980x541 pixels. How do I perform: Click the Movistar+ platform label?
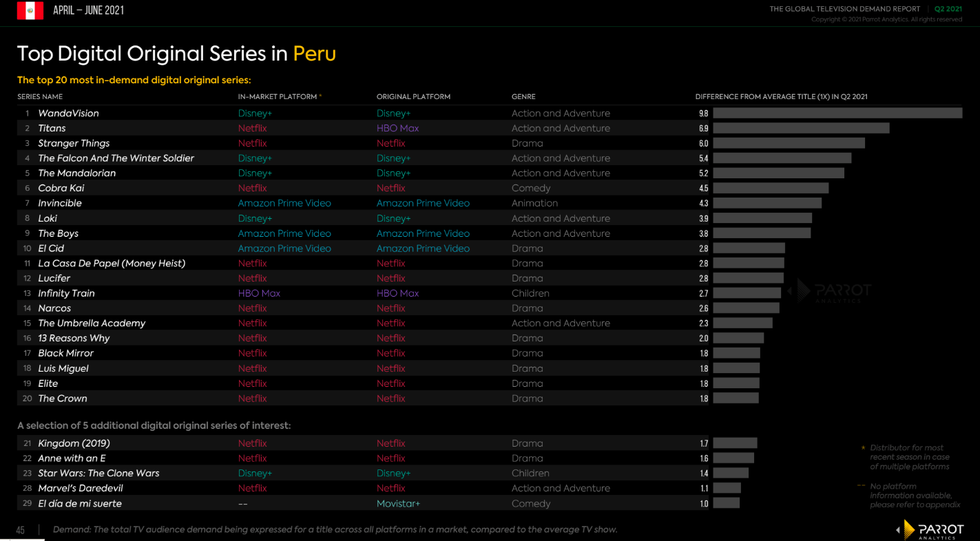pos(398,503)
